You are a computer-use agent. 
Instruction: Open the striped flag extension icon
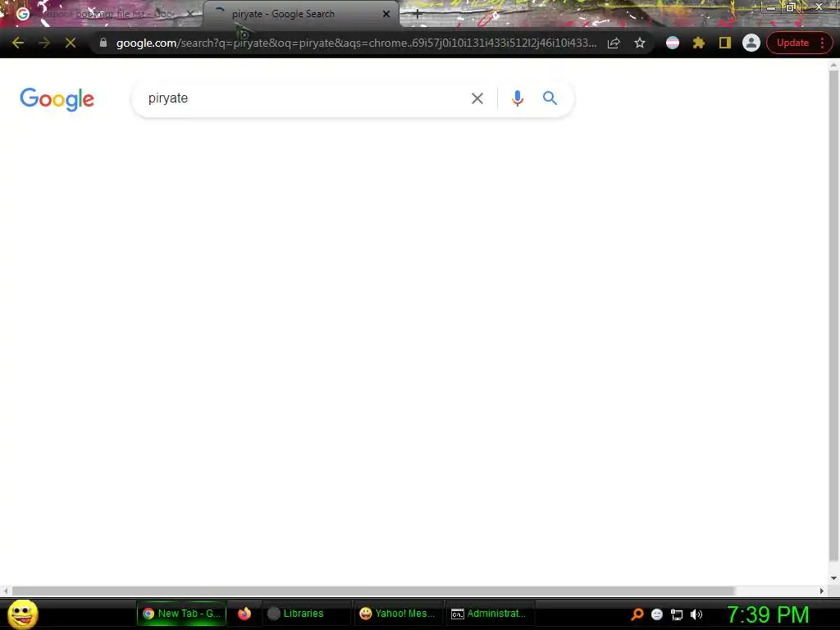tap(673, 43)
